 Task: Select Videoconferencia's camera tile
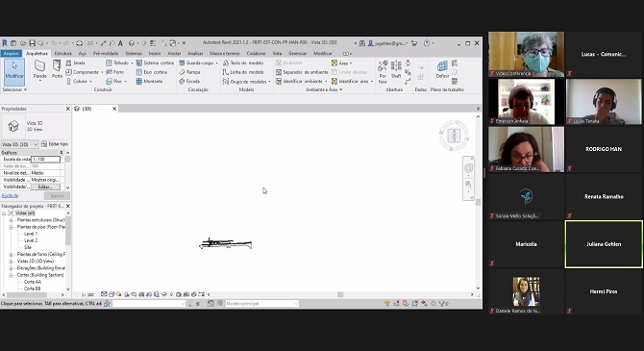pyautogui.click(x=526, y=54)
